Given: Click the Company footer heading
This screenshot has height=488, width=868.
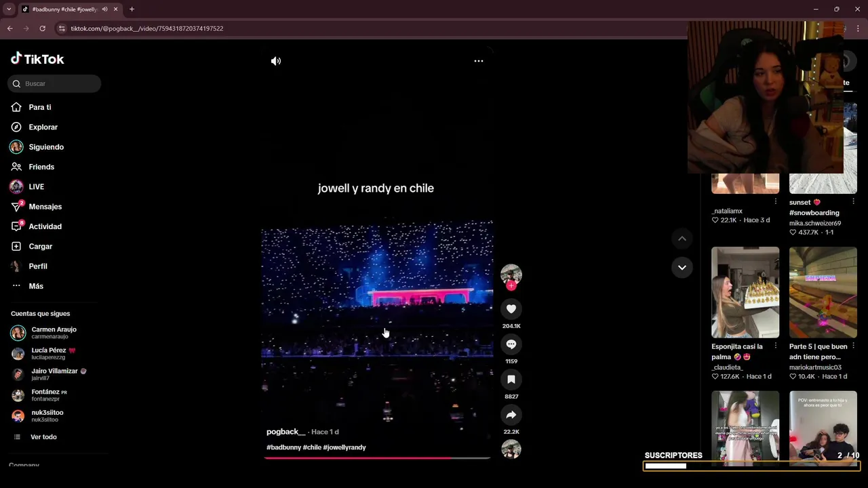Looking at the screenshot, I should point(24,465).
